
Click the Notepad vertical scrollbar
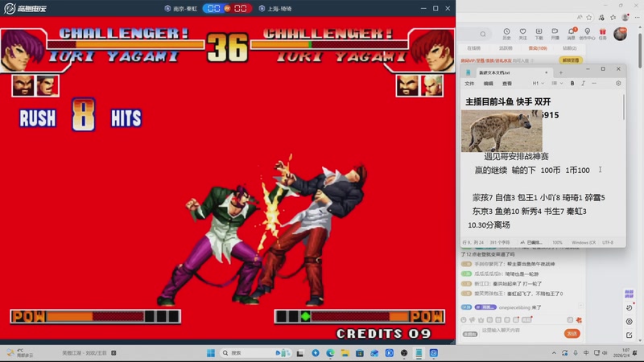(x=623, y=108)
